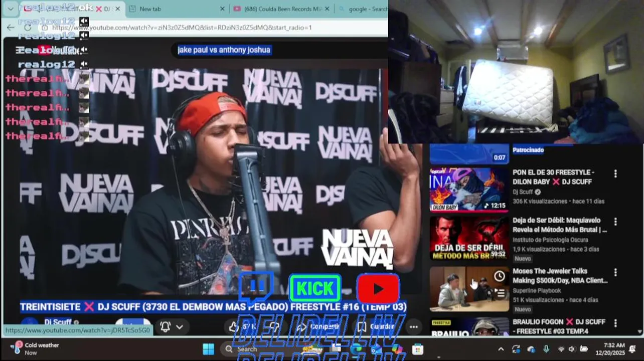The width and height of the screenshot is (644, 361).
Task: Open the browser tab search chevron
Action: coord(11,9)
